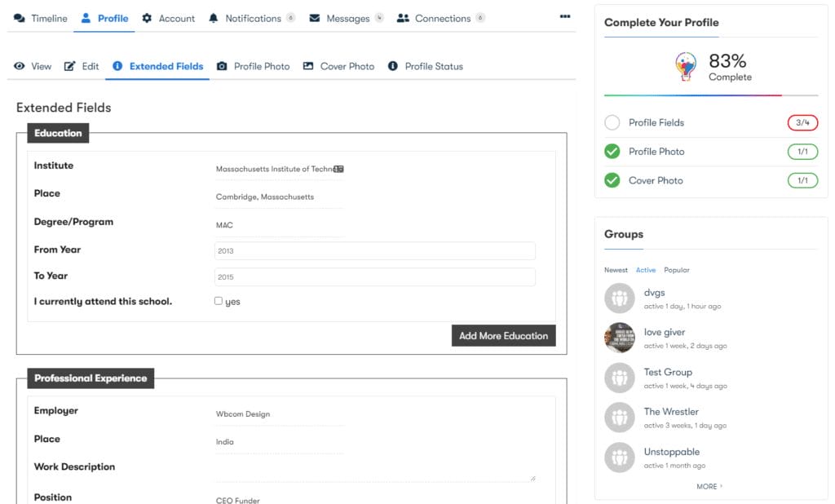Click the Messages envelope icon
The width and height of the screenshot is (835, 504).
[x=314, y=18]
